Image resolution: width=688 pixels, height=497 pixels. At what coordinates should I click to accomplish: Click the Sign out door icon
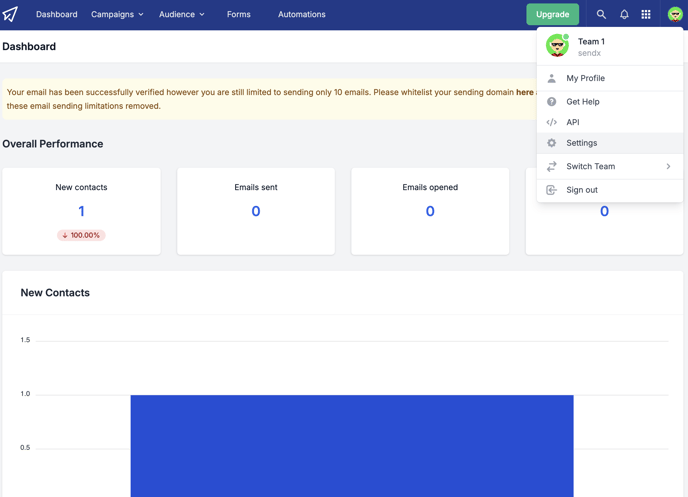[x=552, y=190]
